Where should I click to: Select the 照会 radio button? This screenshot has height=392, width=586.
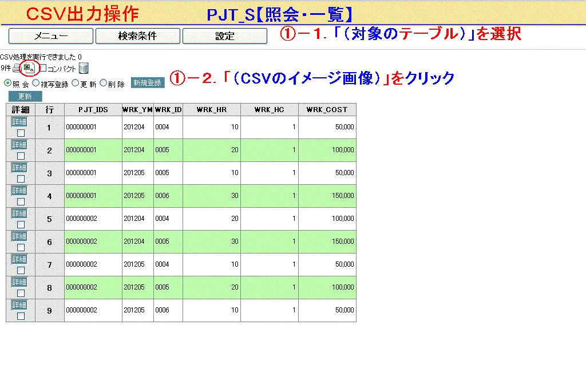(x=7, y=83)
